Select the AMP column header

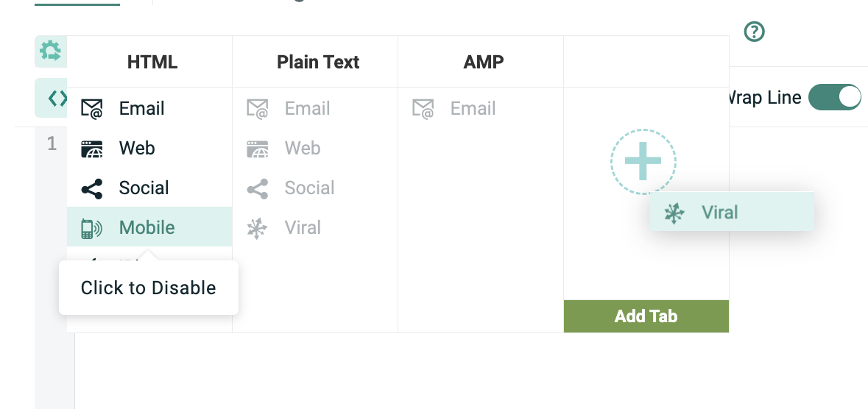pyautogui.click(x=484, y=62)
